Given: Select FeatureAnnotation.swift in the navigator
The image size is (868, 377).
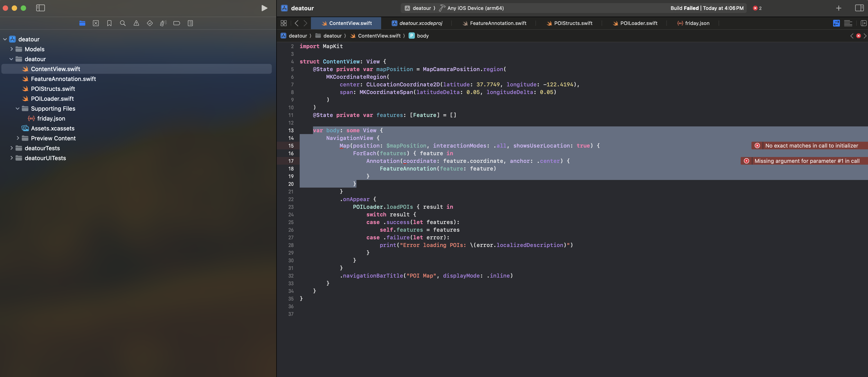Looking at the screenshot, I should (x=63, y=79).
